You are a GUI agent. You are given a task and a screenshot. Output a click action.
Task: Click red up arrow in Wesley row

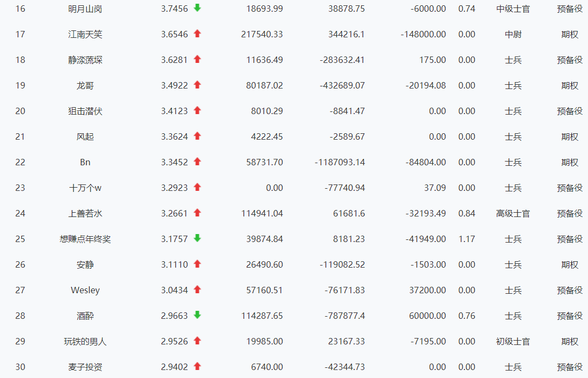(x=197, y=289)
